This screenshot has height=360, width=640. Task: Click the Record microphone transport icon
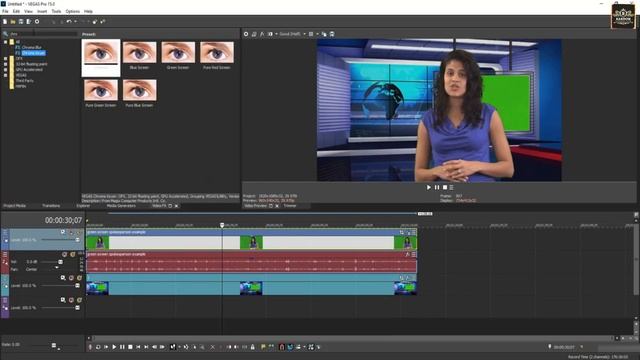click(90, 347)
